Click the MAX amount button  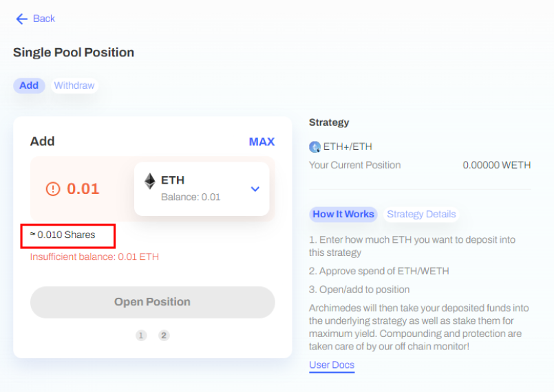tap(262, 142)
